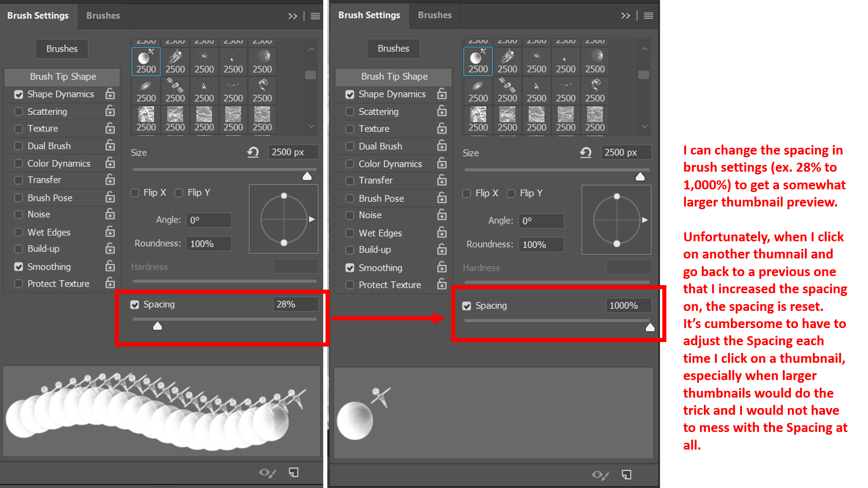Uncheck the Spacing option

pyautogui.click(x=134, y=304)
